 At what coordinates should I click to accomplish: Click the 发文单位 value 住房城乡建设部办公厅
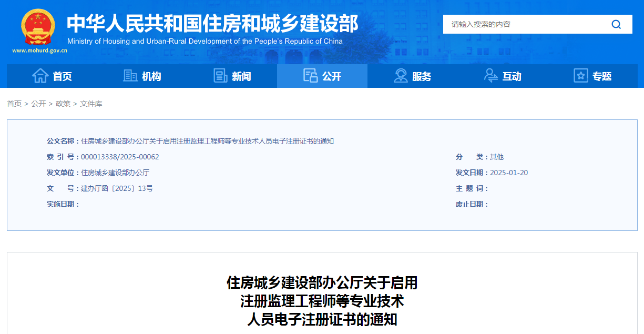click(115, 173)
